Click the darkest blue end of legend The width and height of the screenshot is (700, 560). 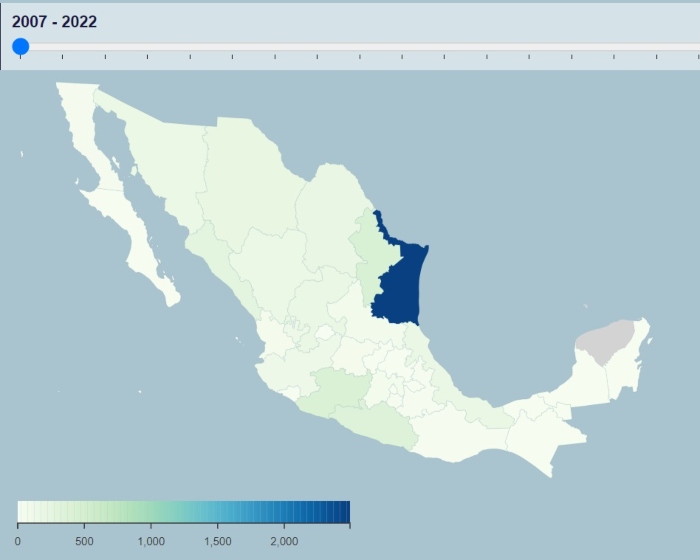[x=345, y=512]
